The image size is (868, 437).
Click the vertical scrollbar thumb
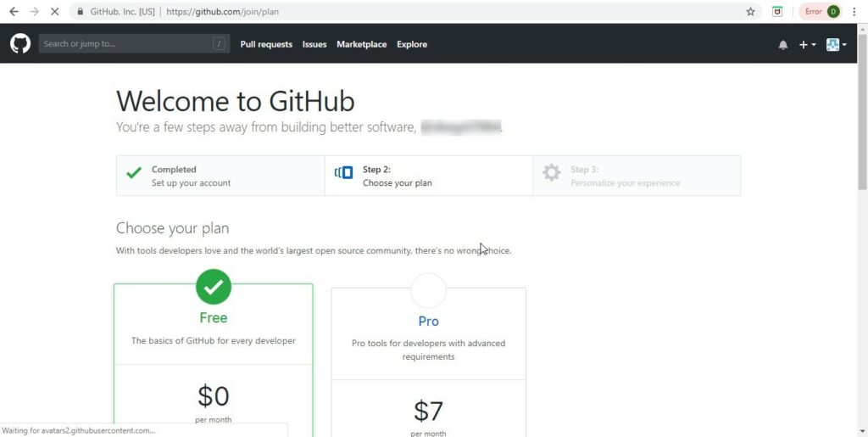click(x=862, y=111)
